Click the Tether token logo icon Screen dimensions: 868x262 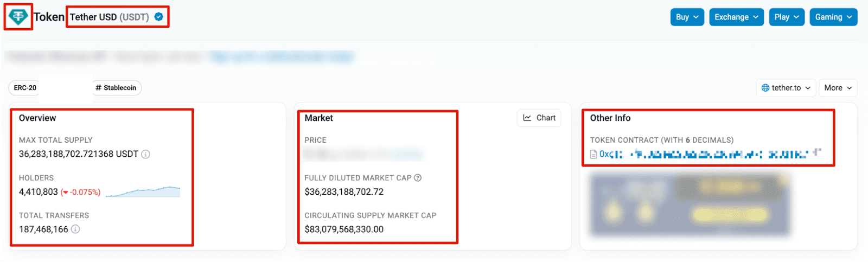(x=18, y=16)
